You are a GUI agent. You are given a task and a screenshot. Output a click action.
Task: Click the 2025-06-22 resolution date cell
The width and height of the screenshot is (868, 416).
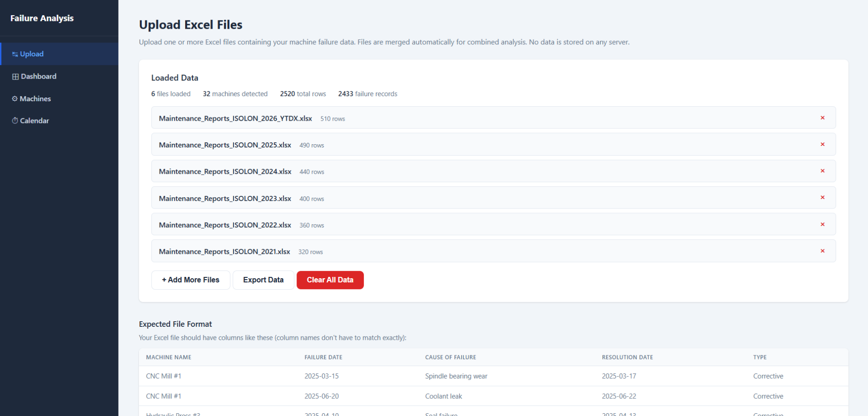coord(619,396)
